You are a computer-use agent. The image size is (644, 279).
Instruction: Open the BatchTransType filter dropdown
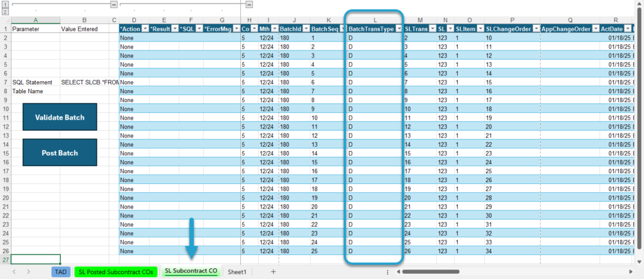click(x=398, y=29)
